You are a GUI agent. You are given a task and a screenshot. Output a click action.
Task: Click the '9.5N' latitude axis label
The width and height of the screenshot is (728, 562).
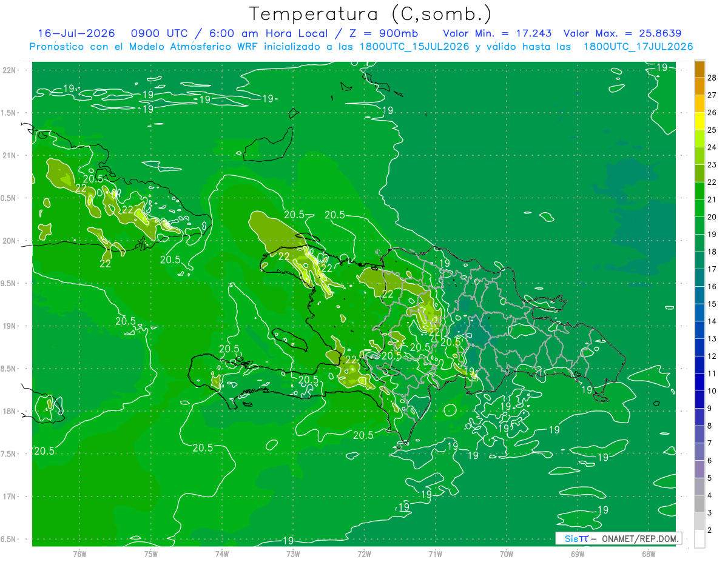click(8, 284)
